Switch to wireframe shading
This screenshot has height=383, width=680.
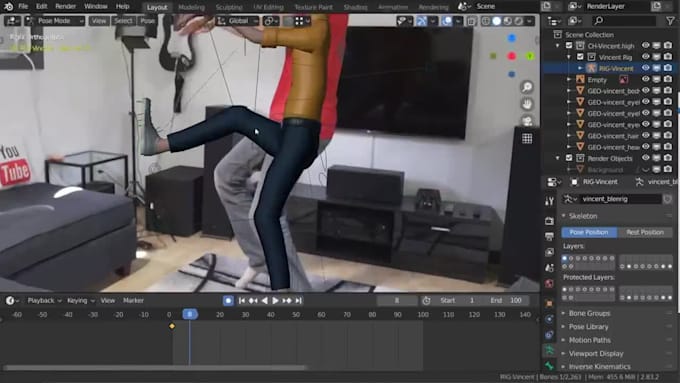pos(486,21)
